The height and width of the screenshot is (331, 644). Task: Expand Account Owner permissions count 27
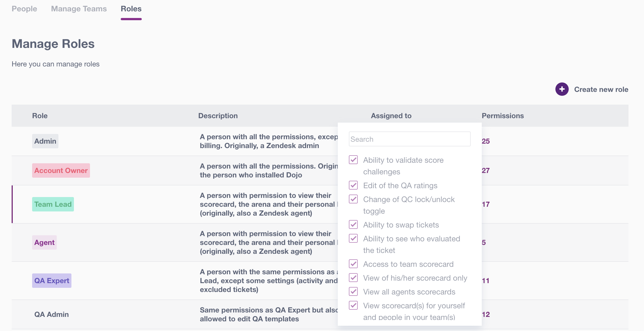coord(486,170)
